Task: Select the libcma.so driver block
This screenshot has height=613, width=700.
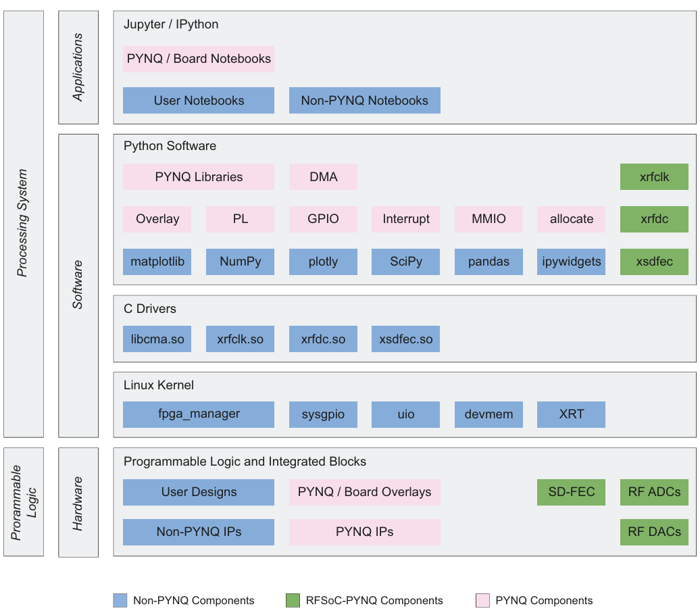Action: pos(157,339)
